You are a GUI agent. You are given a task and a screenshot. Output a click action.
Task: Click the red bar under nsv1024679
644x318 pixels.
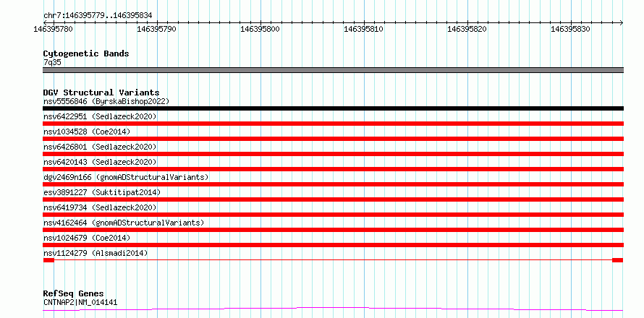point(333,245)
